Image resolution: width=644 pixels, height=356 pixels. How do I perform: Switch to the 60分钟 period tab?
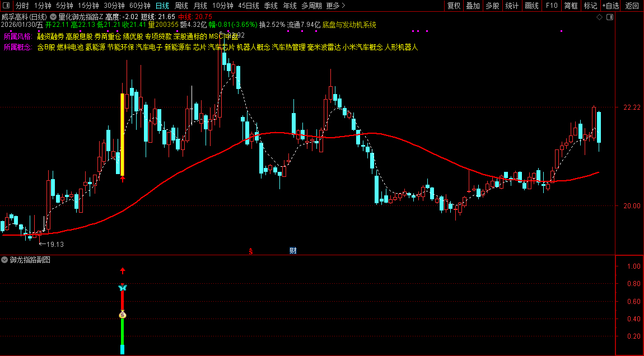pos(139,6)
